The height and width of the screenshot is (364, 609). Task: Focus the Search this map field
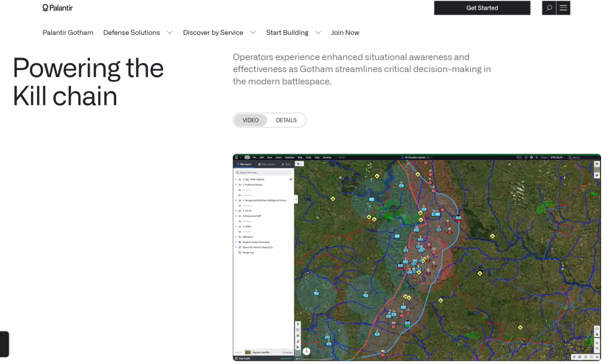coord(264,172)
